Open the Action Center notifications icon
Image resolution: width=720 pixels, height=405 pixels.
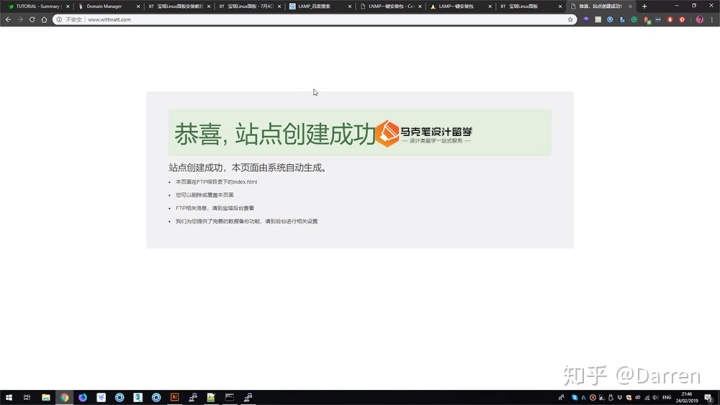pos(709,397)
